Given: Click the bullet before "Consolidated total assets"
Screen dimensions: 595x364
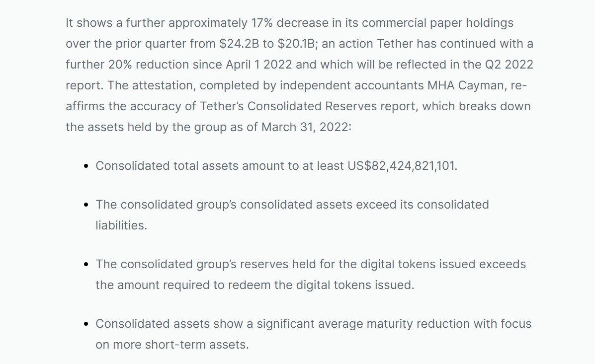Looking at the screenshot, I should pos(86,166).
